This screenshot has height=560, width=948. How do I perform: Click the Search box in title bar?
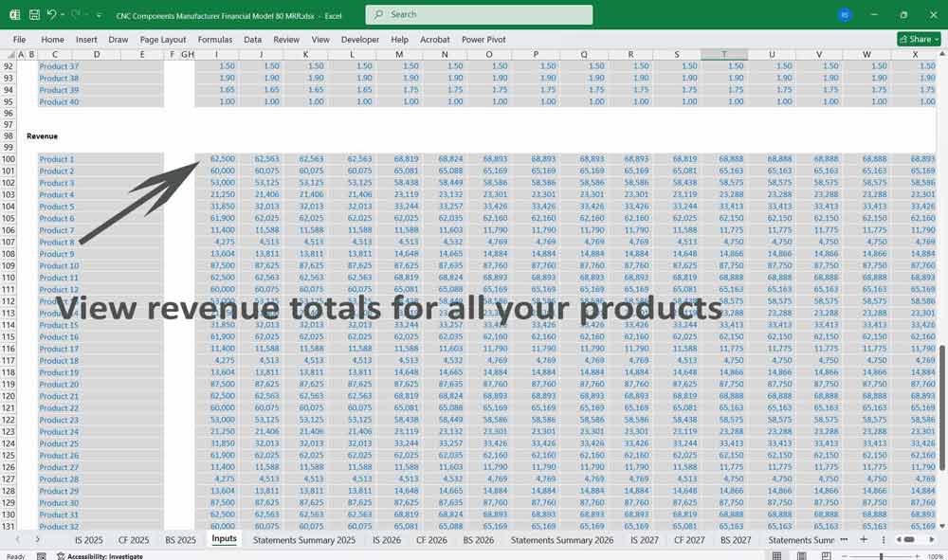point(479,14)
